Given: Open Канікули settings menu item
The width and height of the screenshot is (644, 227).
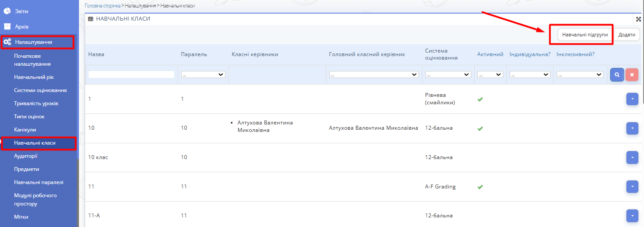Looking at the screenshot, I should (x=25, y=130).
